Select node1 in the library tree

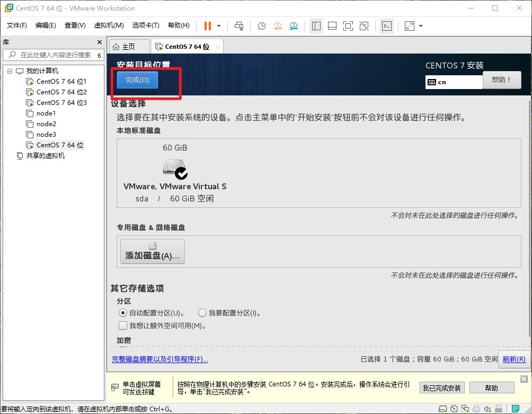[46, 113]
